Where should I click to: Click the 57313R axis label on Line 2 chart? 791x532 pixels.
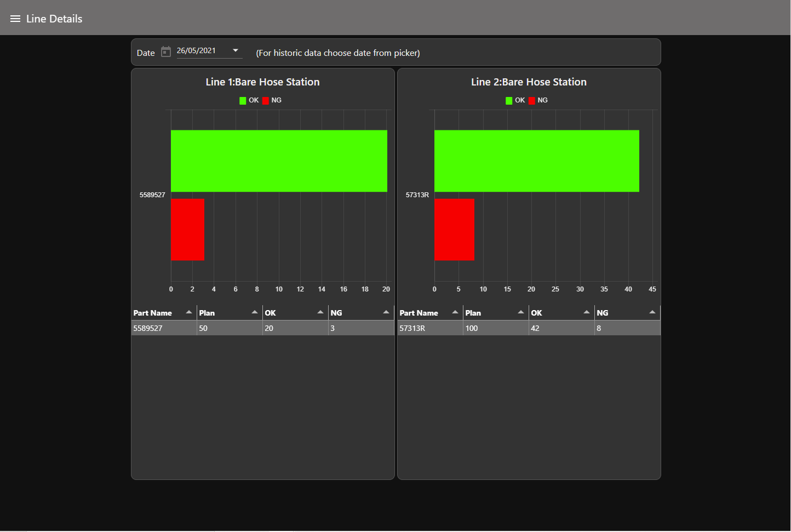pos(417,195)
